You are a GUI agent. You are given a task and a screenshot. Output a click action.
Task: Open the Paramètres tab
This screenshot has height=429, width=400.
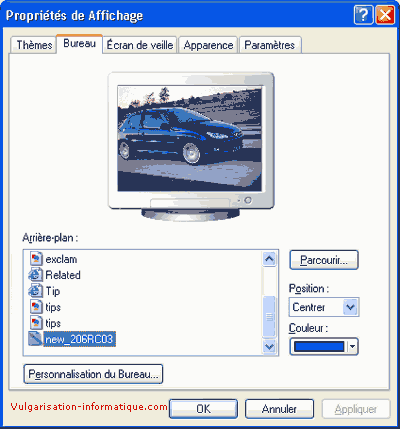click(x=270, y=45)
